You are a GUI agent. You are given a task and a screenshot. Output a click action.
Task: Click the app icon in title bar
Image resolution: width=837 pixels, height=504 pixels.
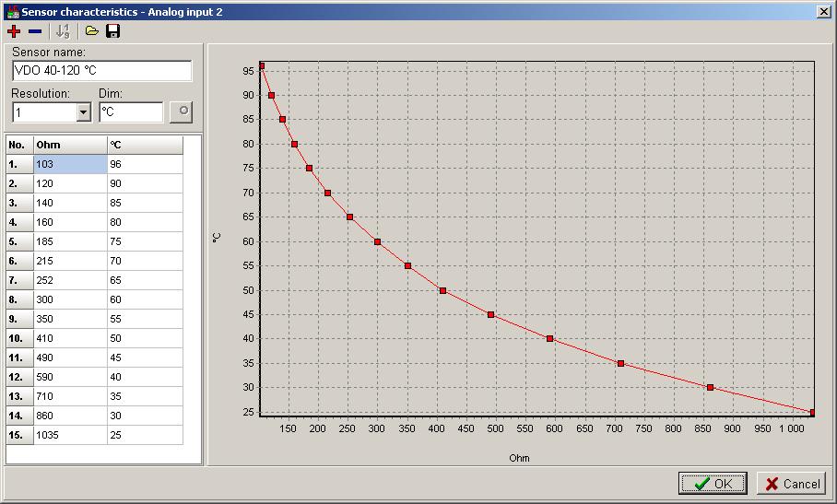tap(11, 11)
